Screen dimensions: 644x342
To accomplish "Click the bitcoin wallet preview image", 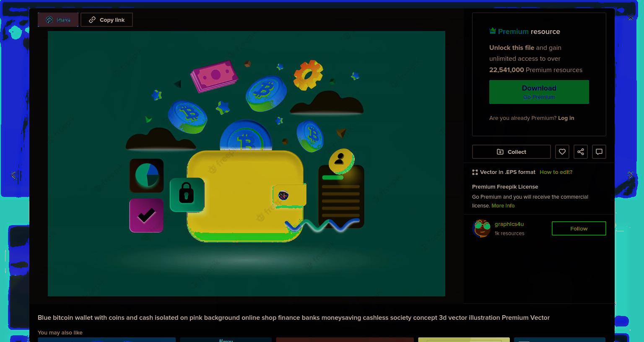I will point(246,163).
